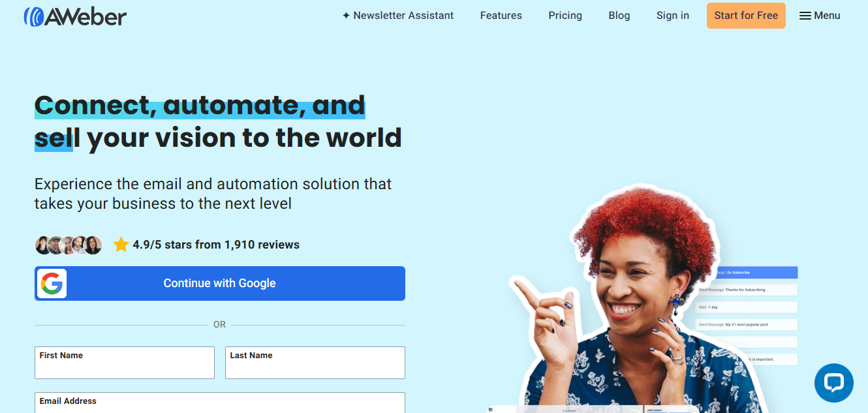
Task: Click the sparkle icon beside Newsletter Assistant
Action: click(346, 16)
